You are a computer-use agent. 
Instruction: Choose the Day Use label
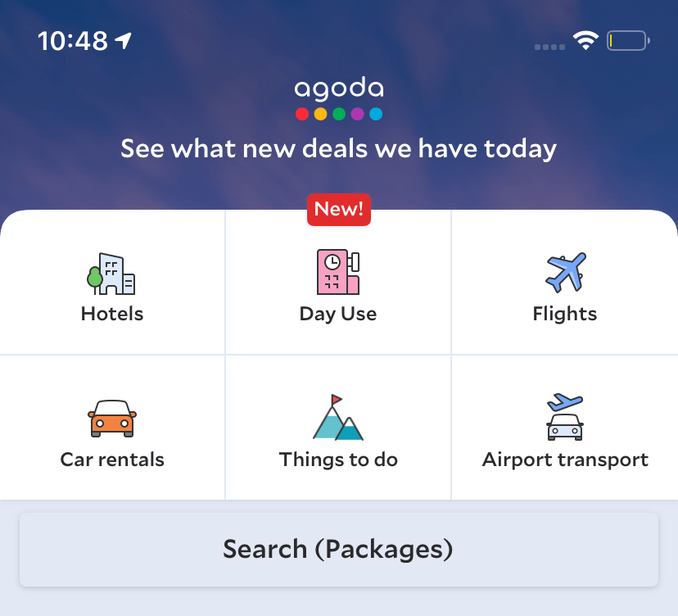338,314
